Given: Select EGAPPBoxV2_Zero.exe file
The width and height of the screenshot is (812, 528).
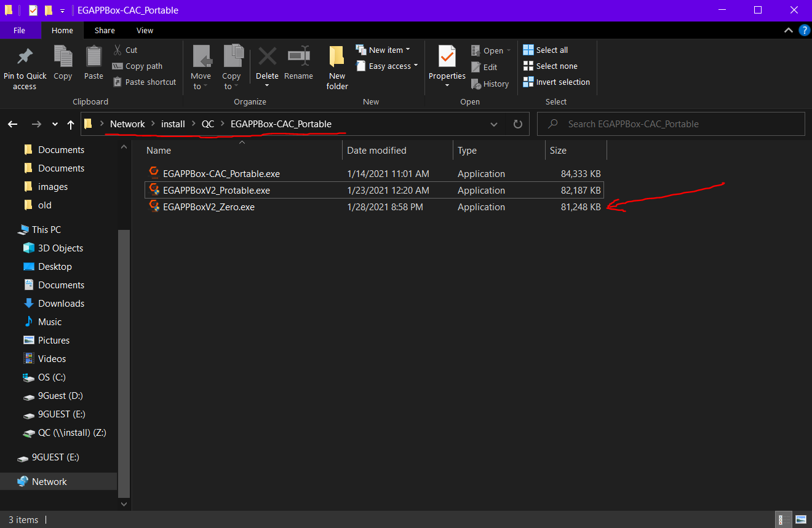Looking at the screenshot, I should tap(209, 207).
